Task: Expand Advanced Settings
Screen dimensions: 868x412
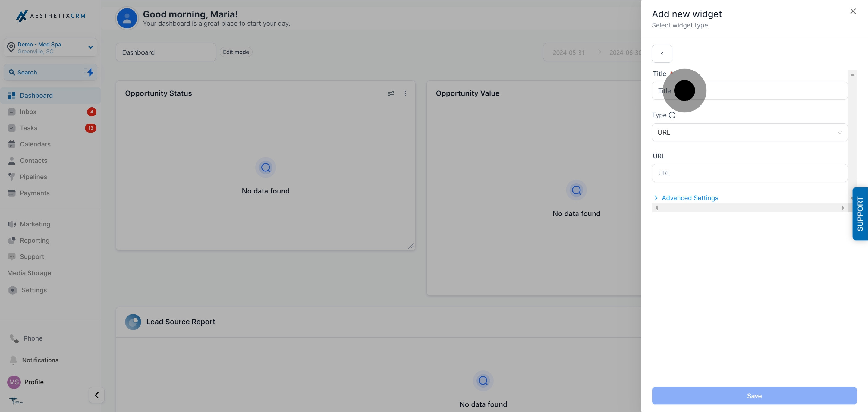Action: pyautogui.click(x=686, y=198)
